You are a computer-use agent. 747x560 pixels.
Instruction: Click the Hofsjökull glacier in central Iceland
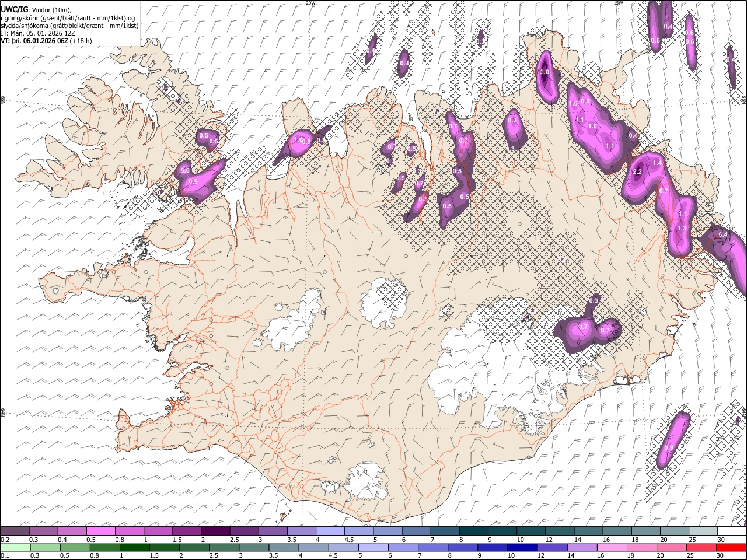(384, 302)
